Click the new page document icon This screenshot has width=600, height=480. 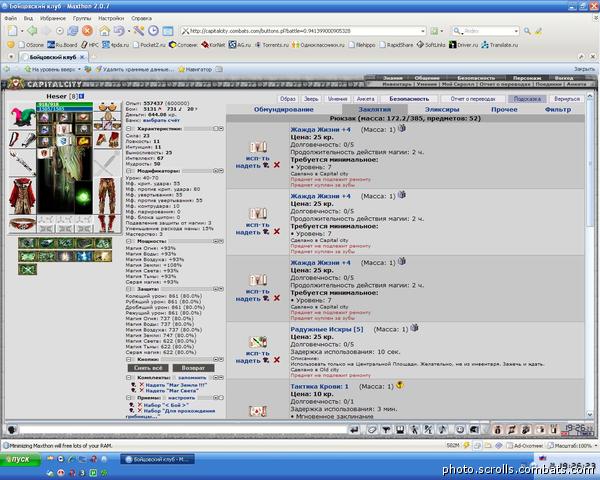coord(13,31)
